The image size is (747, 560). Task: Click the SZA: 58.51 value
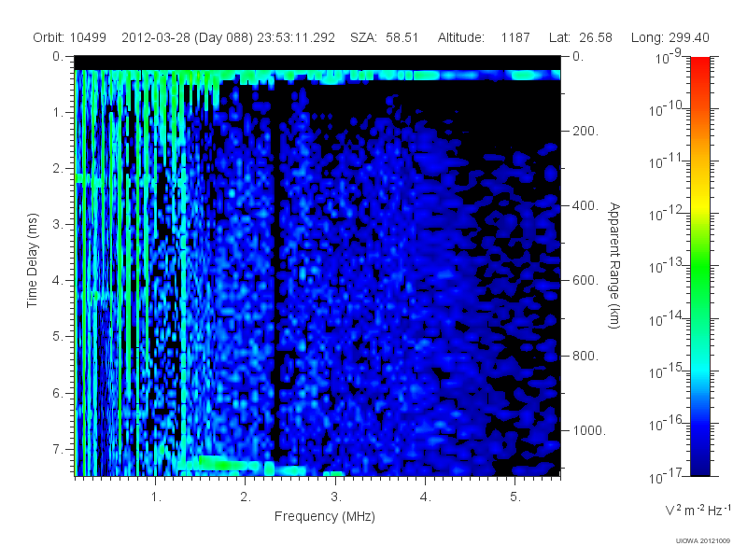coord(384,37)
